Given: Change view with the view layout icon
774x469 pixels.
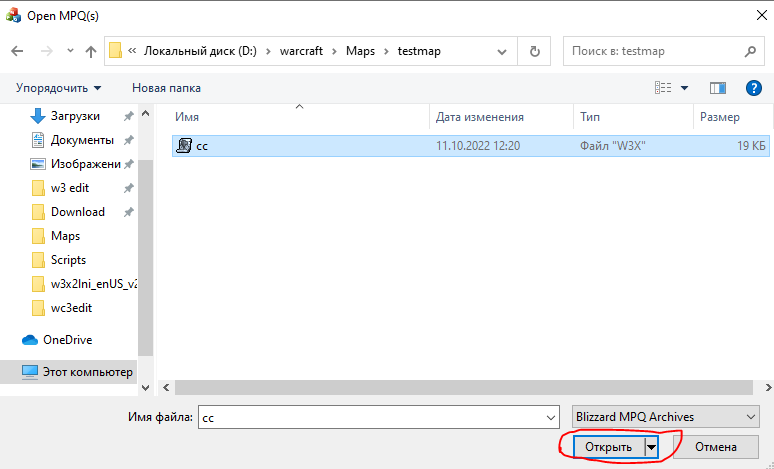Looking at the screenshot, I should [663, 88].
